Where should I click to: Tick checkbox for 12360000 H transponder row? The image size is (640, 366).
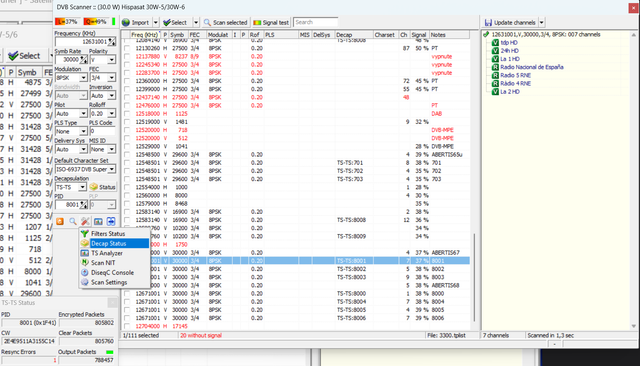point(127,81)
